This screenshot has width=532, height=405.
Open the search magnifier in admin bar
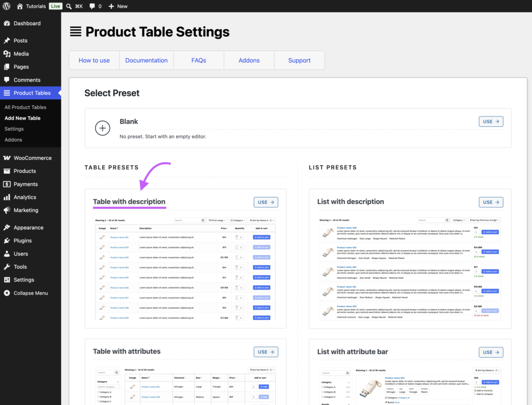[x=69, y=6]
